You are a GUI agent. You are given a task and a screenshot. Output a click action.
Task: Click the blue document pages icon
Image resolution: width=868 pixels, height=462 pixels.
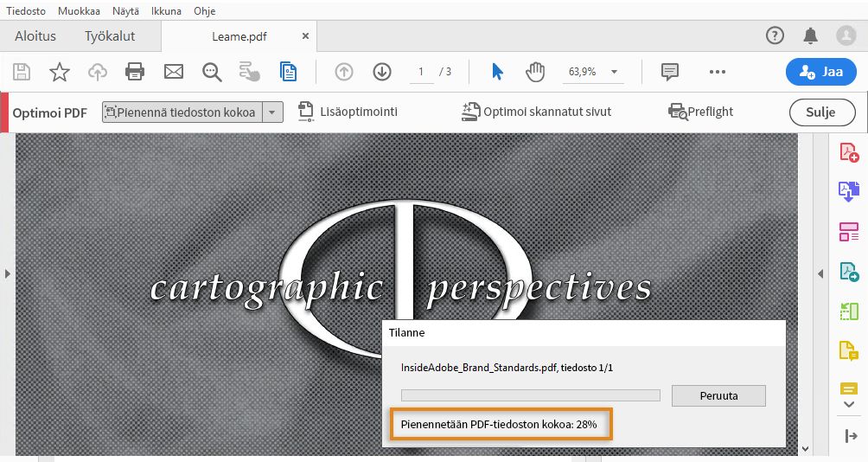(289, 72)
